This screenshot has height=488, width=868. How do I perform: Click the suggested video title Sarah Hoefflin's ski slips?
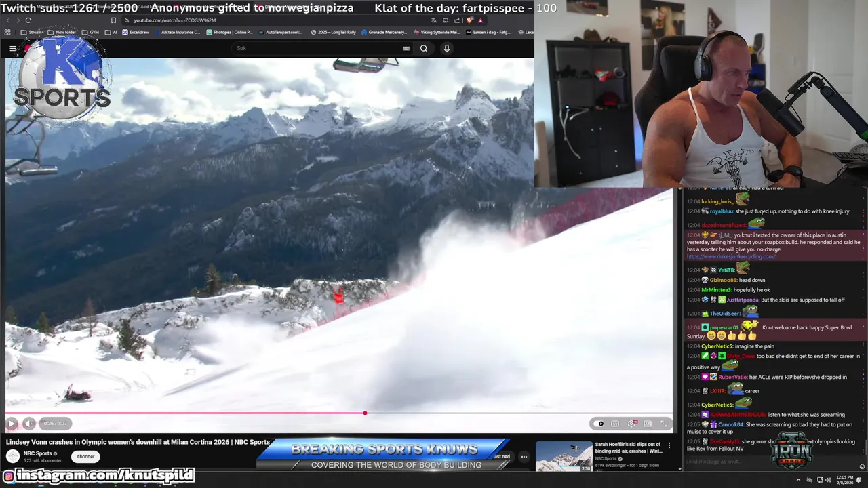628,447
